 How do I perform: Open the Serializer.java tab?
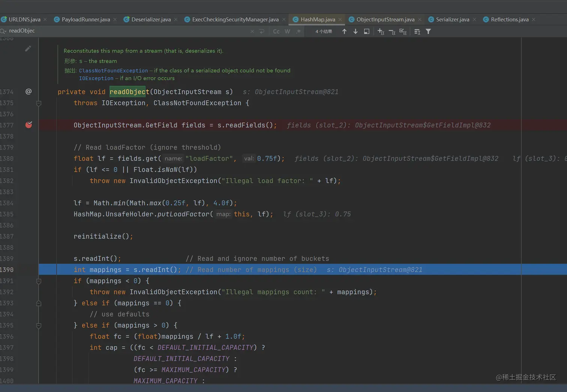(452, 19)
